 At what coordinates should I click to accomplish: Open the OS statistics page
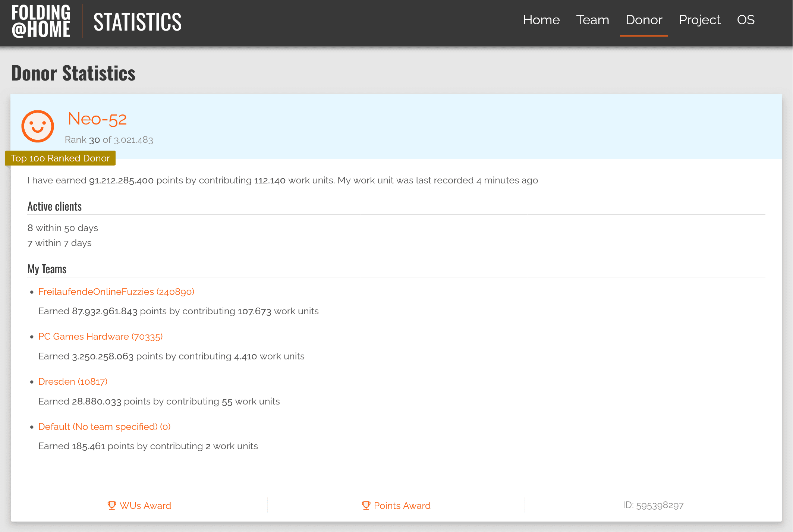(746, 20)
